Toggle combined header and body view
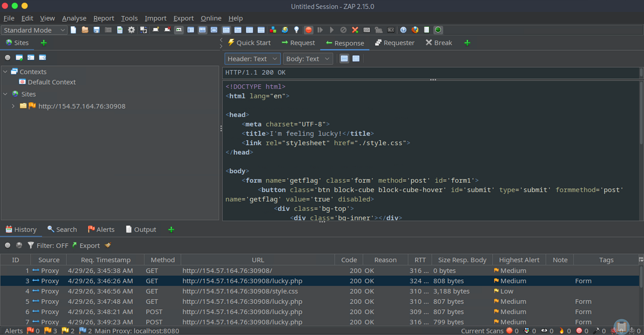 pos(356,59)
